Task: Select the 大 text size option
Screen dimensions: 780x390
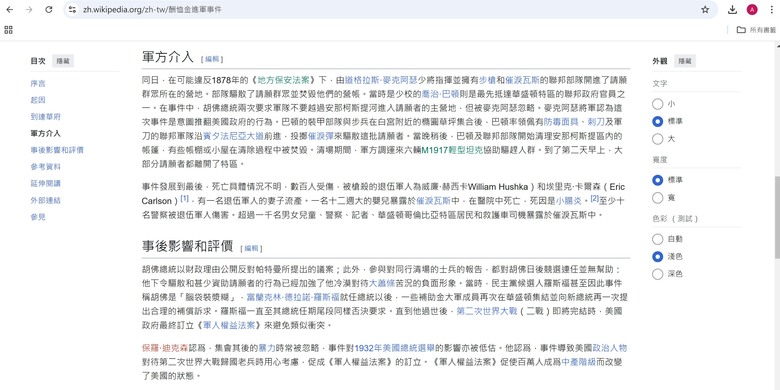Action: [x=658, y=139]
